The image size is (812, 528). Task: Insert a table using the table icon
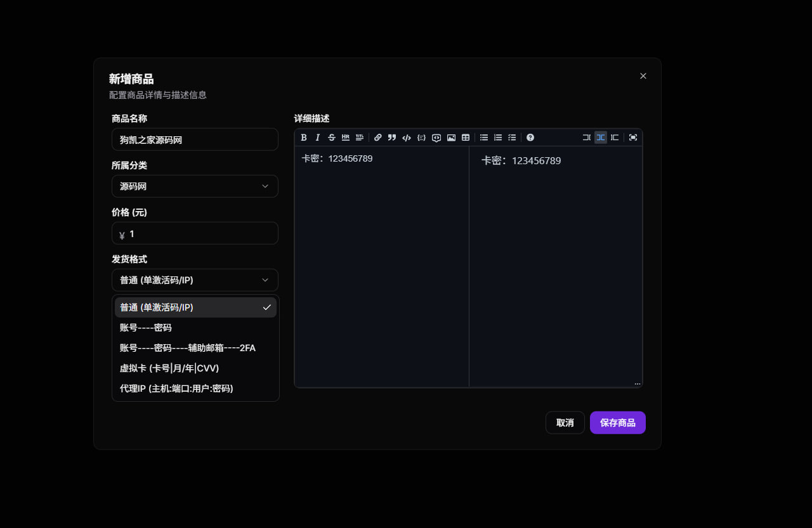click(465, 138)
